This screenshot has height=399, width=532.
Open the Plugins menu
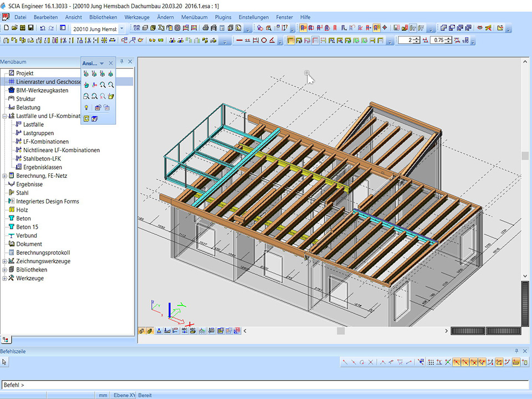point(223,17)
